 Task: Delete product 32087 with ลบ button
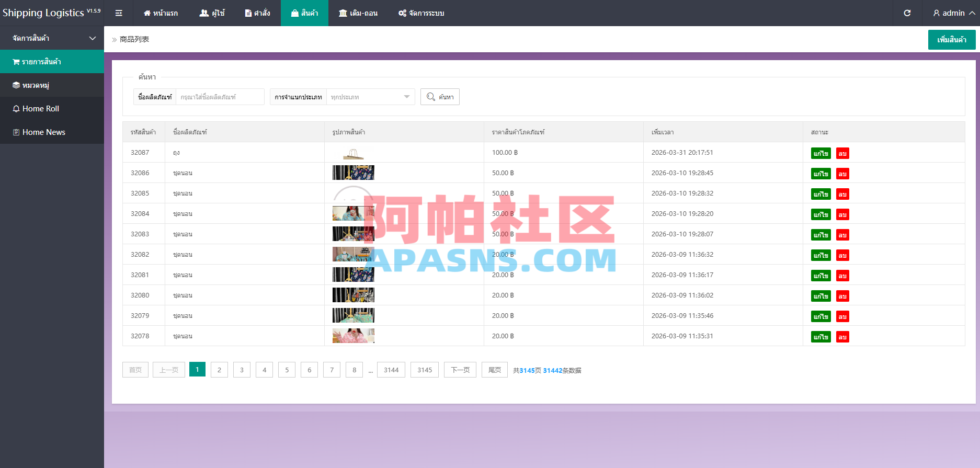pos(842,153)
